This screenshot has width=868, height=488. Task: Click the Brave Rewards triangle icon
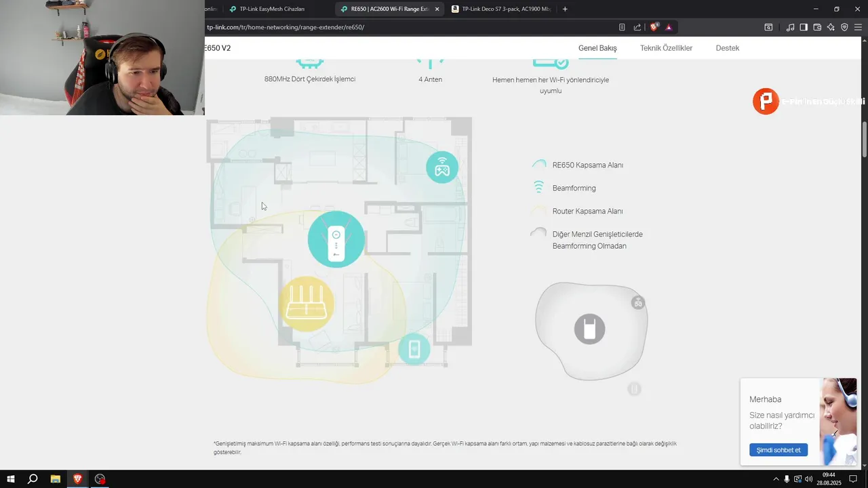coord(669,27)
